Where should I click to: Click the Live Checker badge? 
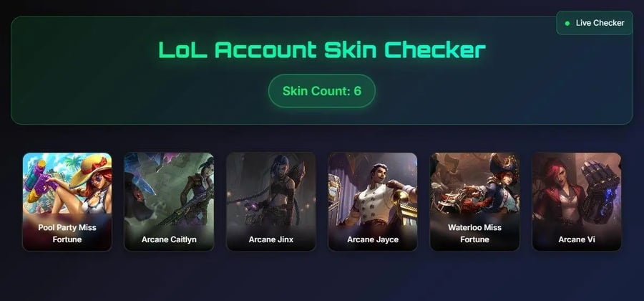click(x=595, y=23)
